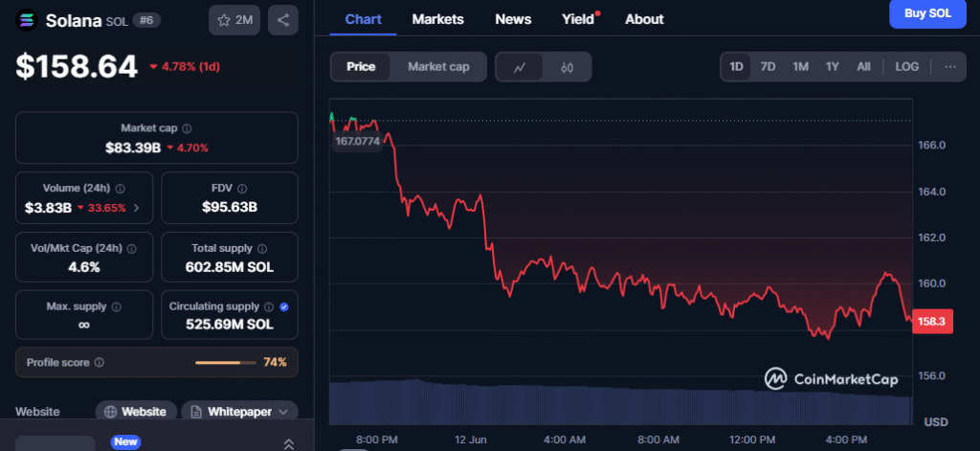Click the 4.6% Vol/Mkt Cap value
Image resolution: width=980 pixels, height=451 pixels.
click(84, 267)
